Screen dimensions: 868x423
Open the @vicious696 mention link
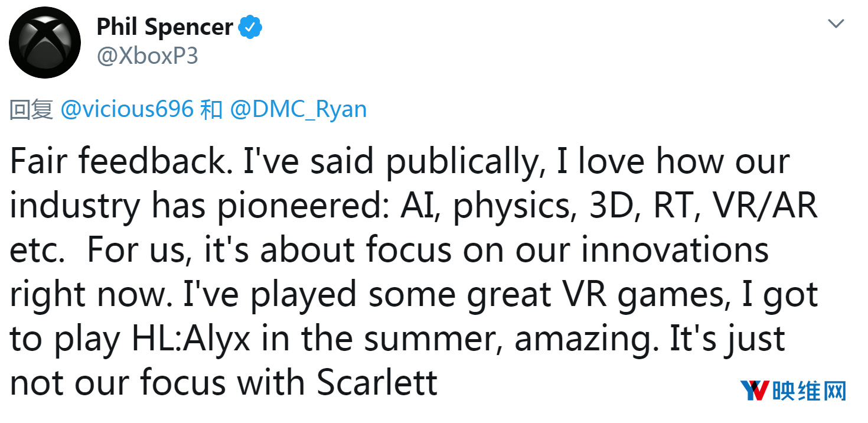pos(127,110)
